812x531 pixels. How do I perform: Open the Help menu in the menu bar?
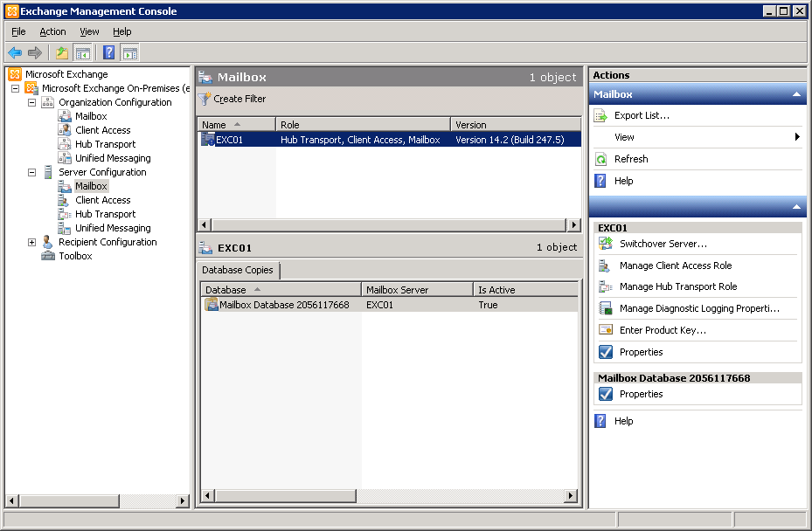(x=122, y=31)
